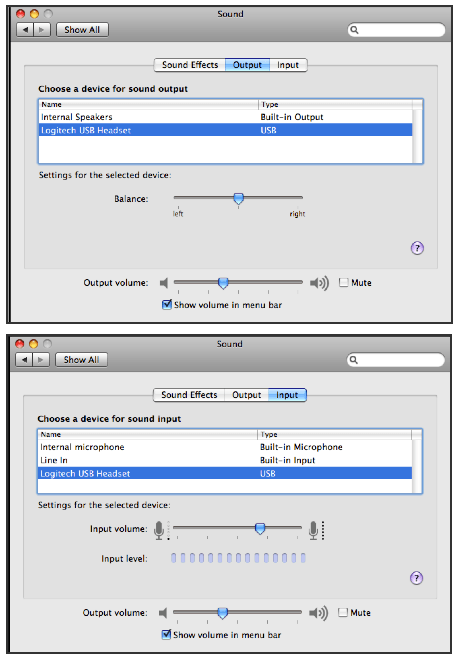Screen dimensions: 457x661
Task: Click quiet speaker icon in Input pane
Action: point(163,613)
